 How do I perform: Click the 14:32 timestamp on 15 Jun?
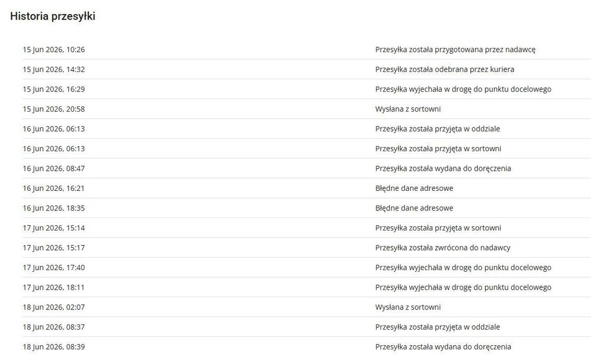click(53, 69)
